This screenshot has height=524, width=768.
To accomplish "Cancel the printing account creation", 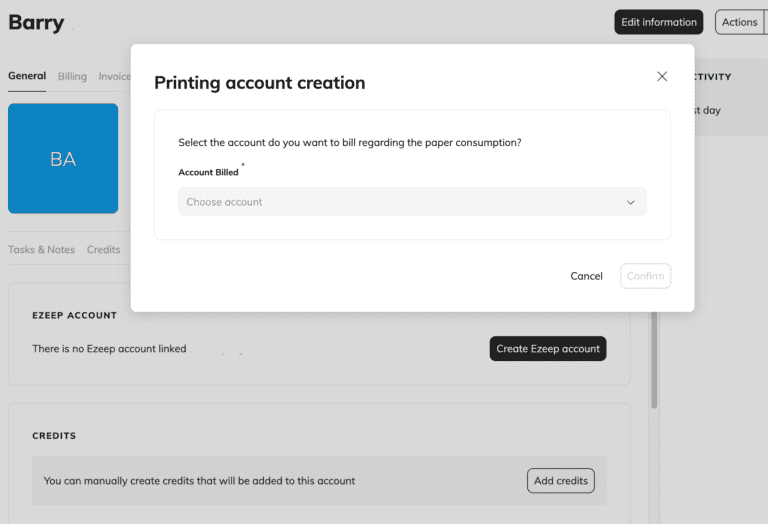I will pyautogui.click(x=586, y=276).
